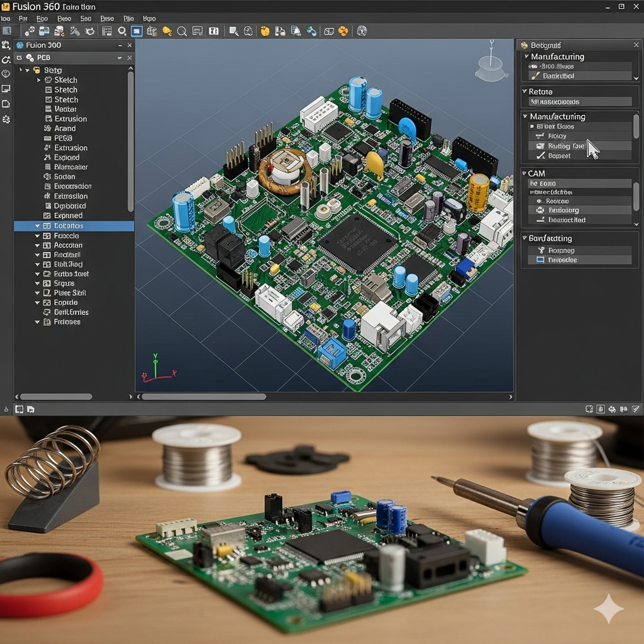The height and width of the screenshot is (644, 644).
Task: Click the Doaioctited entry under CAM
Action: click(580, 220)
